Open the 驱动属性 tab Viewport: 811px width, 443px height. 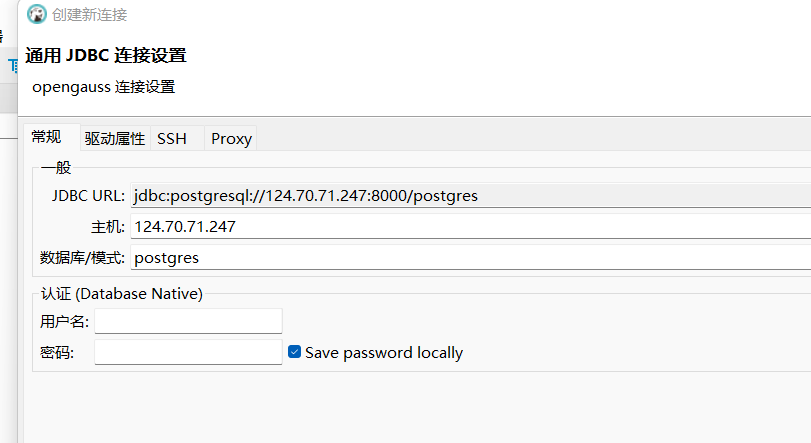coord(115,139)
